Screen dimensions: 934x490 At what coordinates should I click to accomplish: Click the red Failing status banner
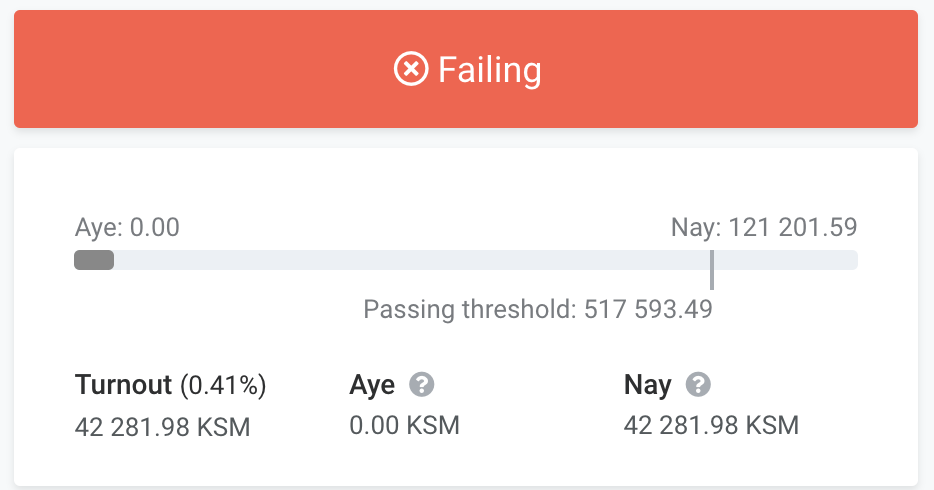[x=466, y=69]
